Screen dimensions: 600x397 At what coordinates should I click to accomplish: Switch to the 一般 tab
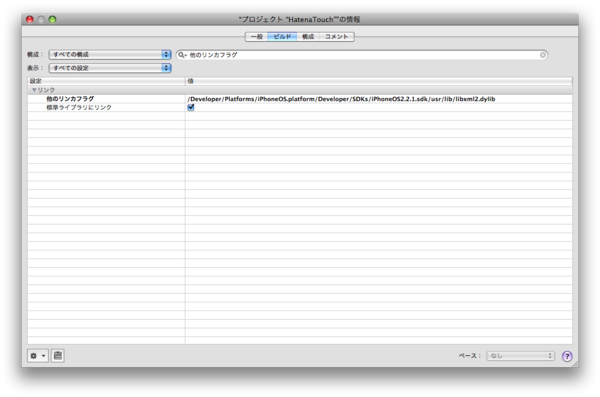pos(256,37)
